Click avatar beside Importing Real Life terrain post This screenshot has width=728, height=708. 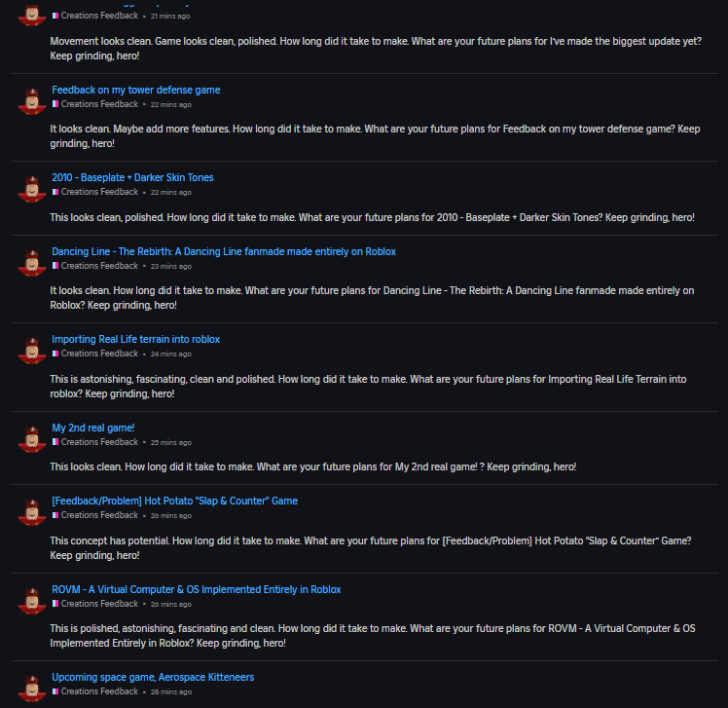pyautogui.click(x=33, y=348)
